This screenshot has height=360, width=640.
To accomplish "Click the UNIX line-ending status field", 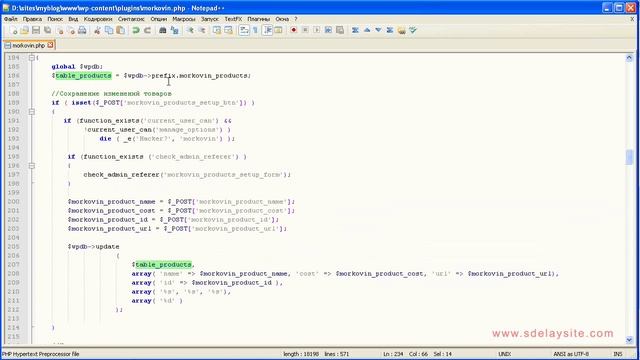I will tap(504, 354).
